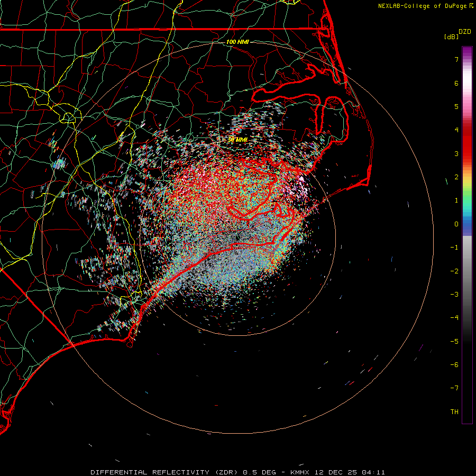The width and height of the screenshot is (476, 476).
Task: Click the 2 dB value on color scale
Action: coord(456,177)
